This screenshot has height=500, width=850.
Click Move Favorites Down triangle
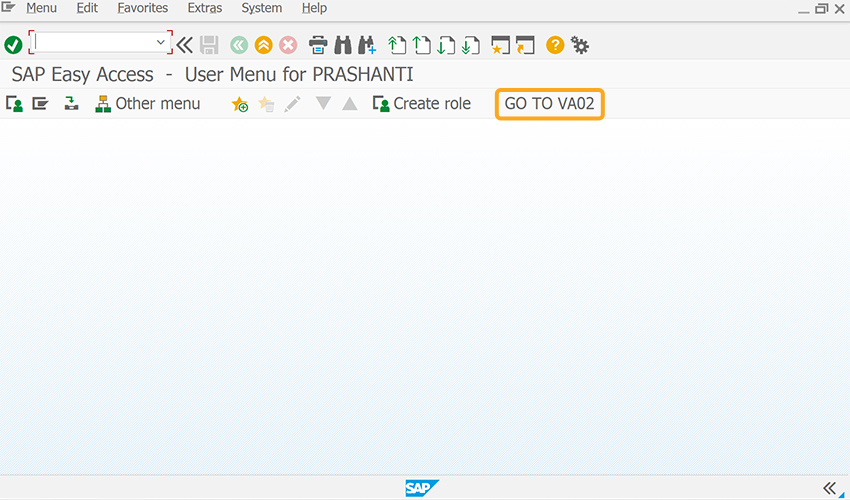coord(324,103)
